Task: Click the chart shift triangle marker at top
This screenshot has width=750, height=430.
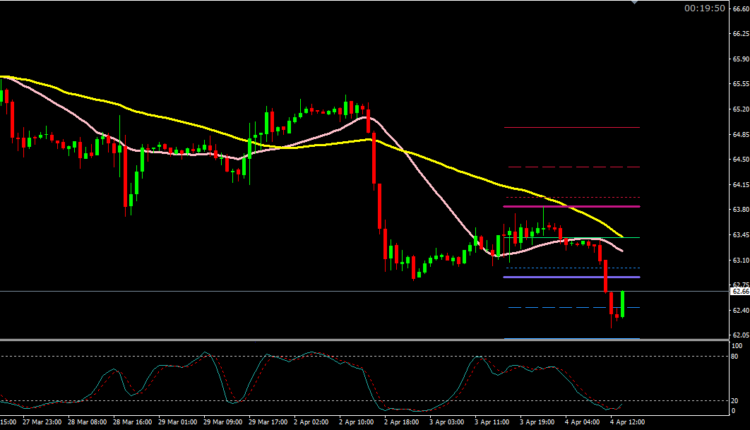Action: point(632,4)
